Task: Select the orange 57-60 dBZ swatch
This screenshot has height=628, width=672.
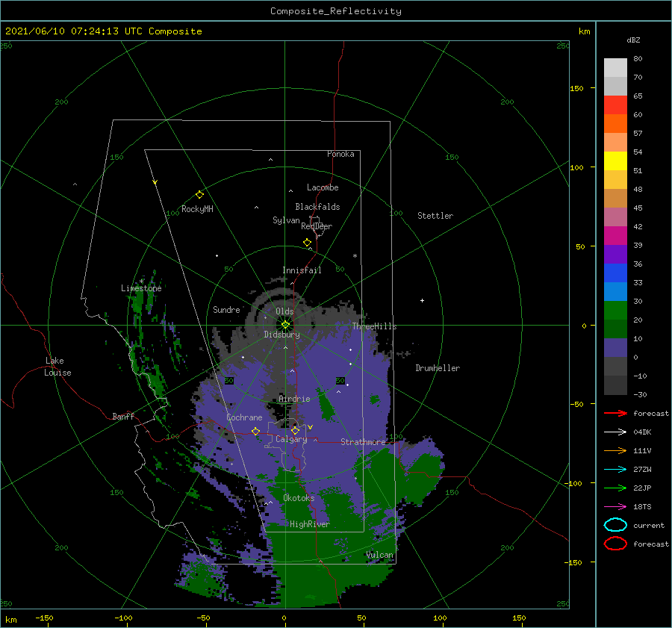Action: (615, 124)
